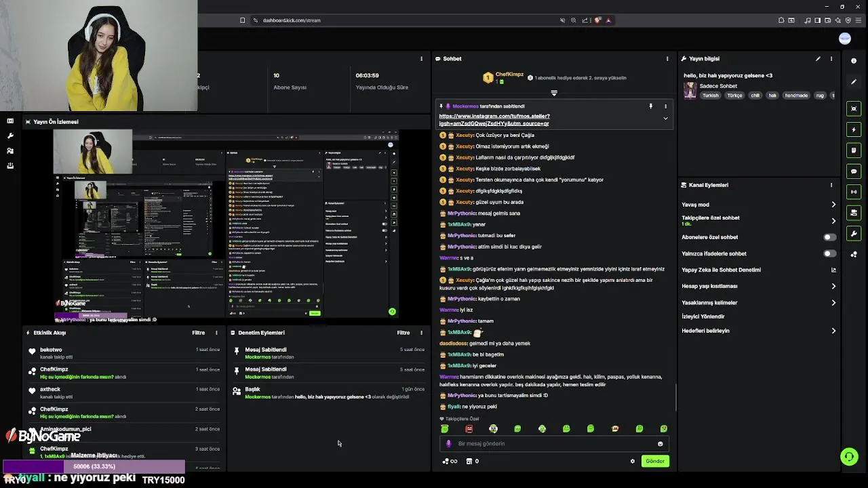Open the Filtre dropdown in Etkinlik Akışı
Viewport: 868px width, 488px height.
[199, 333]
